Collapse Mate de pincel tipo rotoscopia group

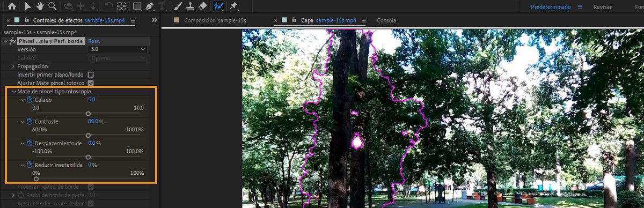coord(14,92)
